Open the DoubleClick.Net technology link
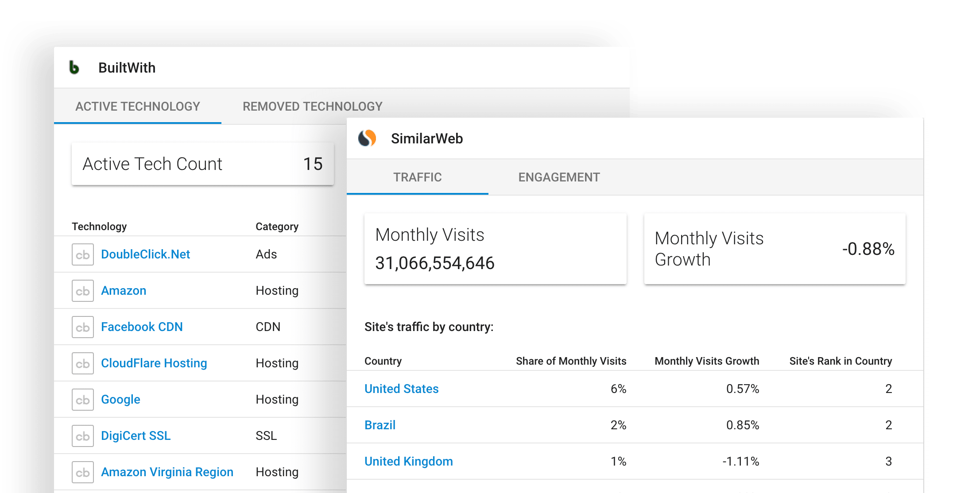The width and height of the screenshot is (980, 493). [145, 254]
